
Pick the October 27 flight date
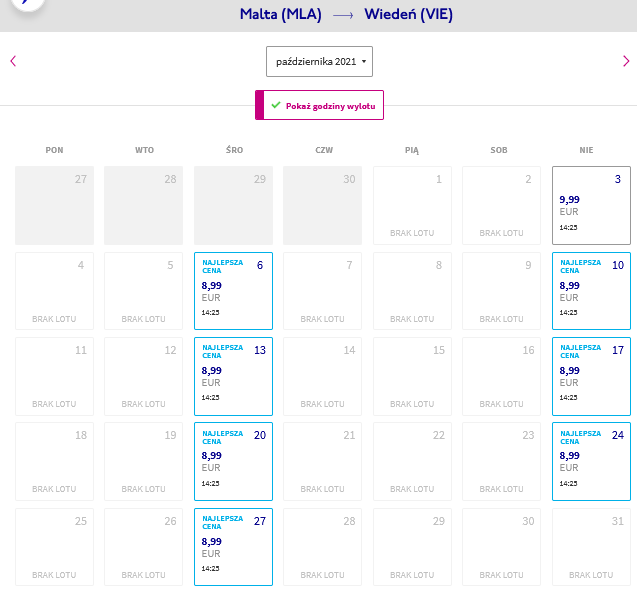pos(233,547)
